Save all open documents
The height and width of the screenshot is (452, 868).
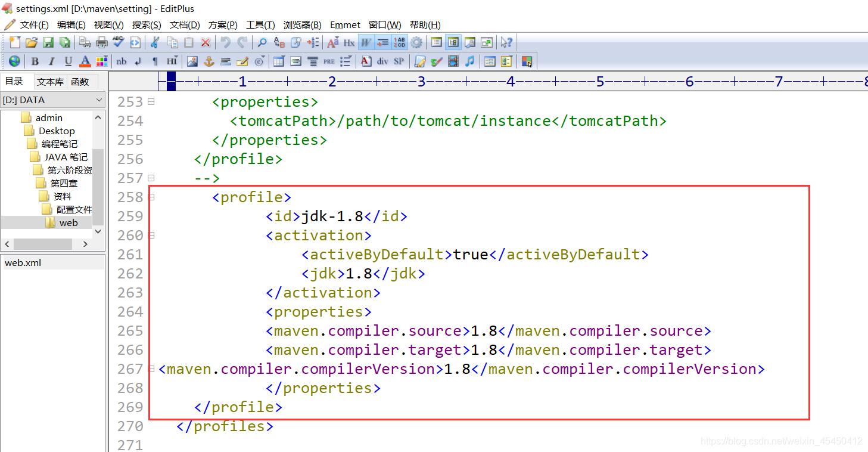click(x=65, y=42)
